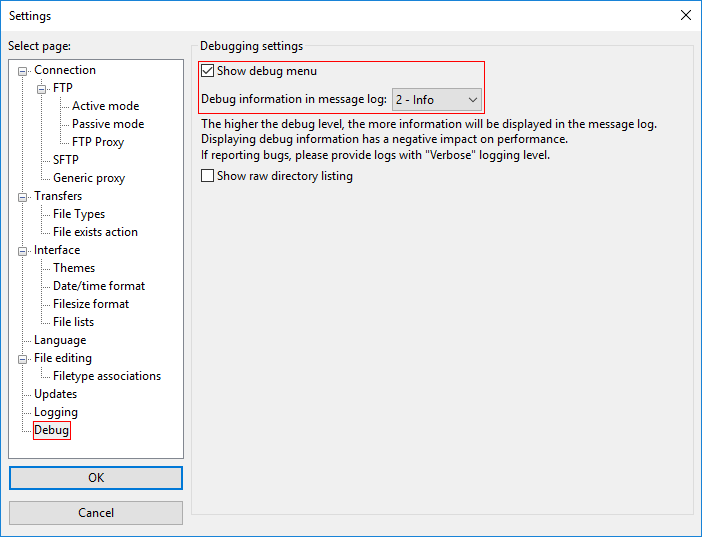The height and width of the screenshot is (537, 702).
Task: Open the debug information level dropdown
Action: point(437,100)
